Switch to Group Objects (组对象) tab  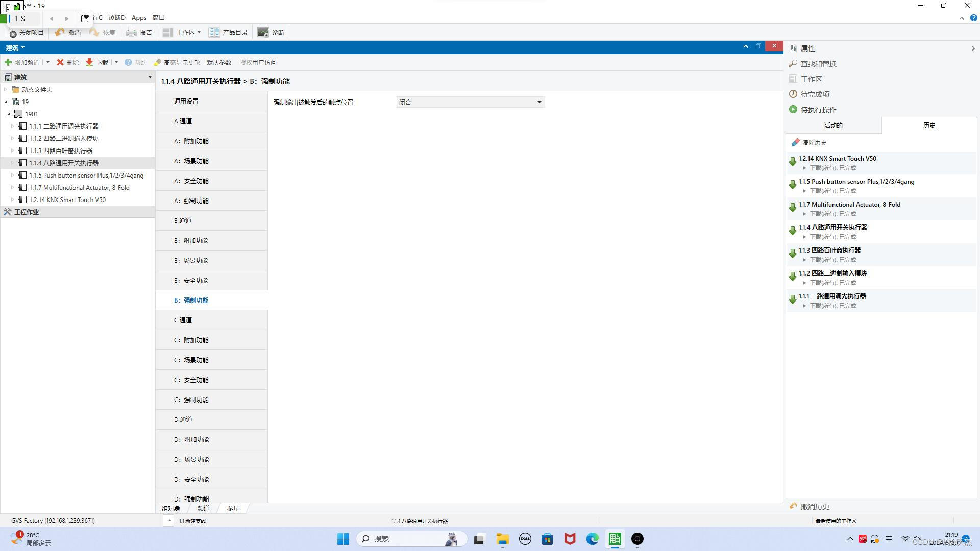(171, 509)
